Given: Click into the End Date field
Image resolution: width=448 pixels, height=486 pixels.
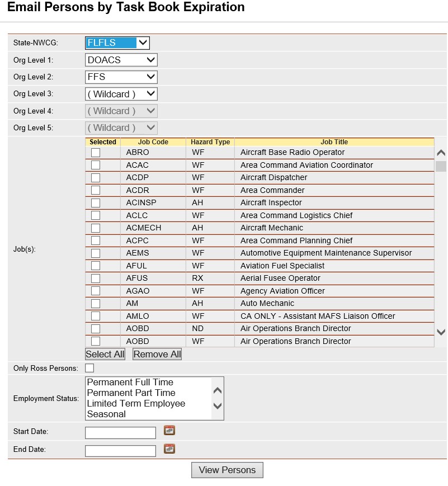Looking at the screenshot, I should (x=121, y=451).
